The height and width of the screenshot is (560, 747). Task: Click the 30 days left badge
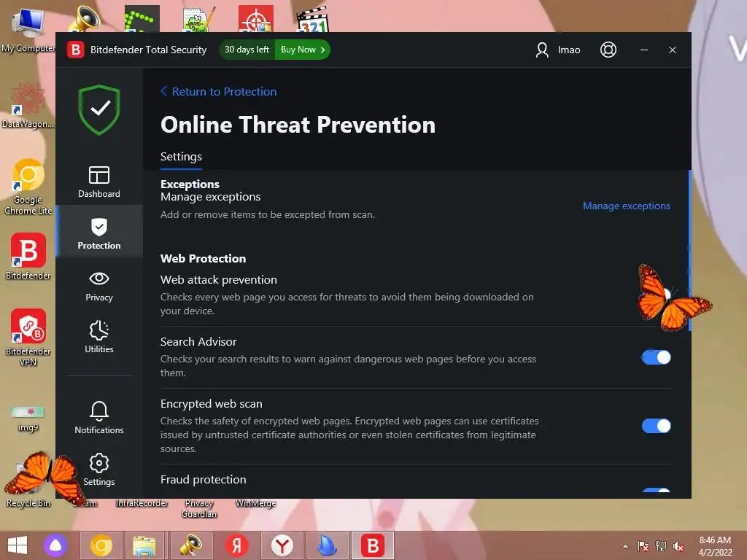247,50
